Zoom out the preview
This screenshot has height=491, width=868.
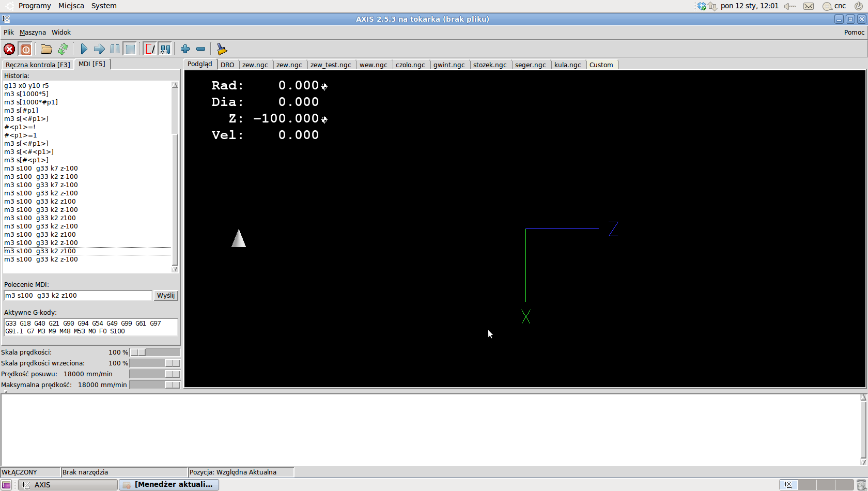tap(201, 49)
